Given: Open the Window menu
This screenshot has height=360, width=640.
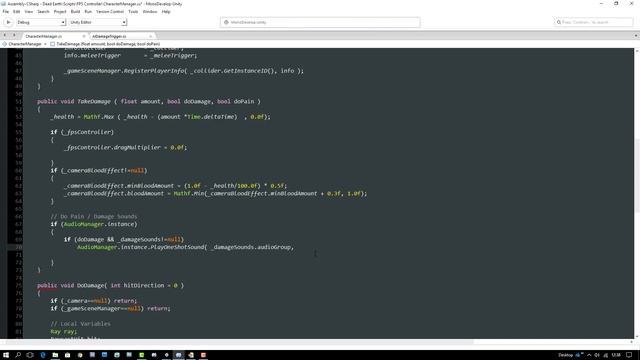Looking at the screenshot, I should 150,12.
